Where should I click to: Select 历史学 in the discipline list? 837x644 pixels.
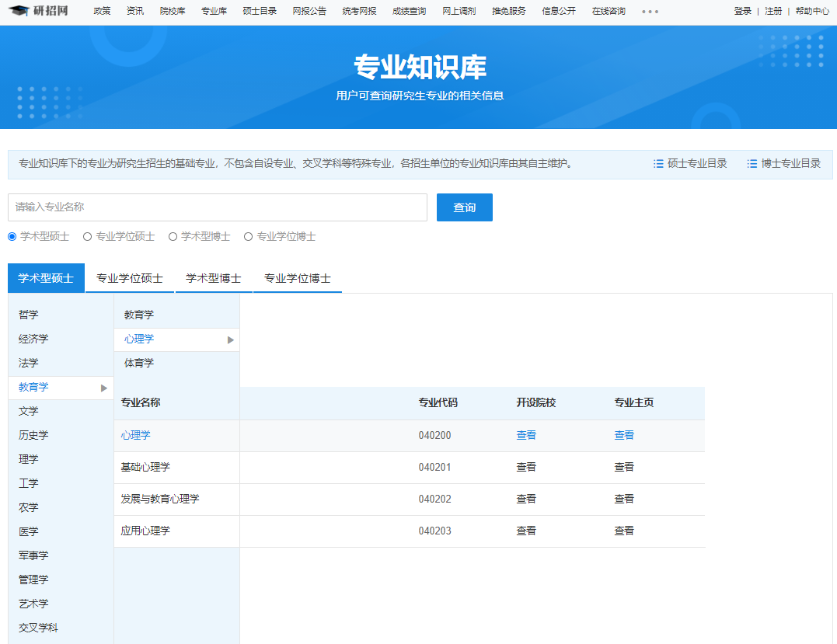click(33, 435)
